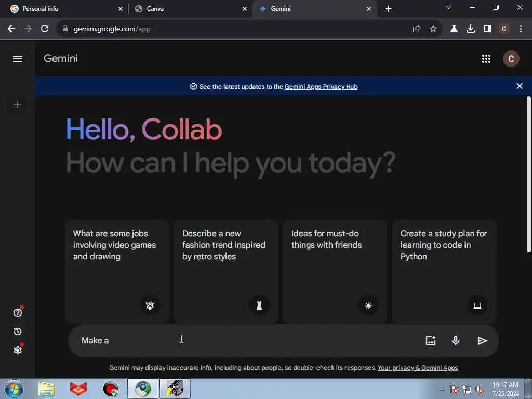Viewport: 532px width, 399px height.
Task: Click the bear icon on jobs card
Action: pos(150,305)
